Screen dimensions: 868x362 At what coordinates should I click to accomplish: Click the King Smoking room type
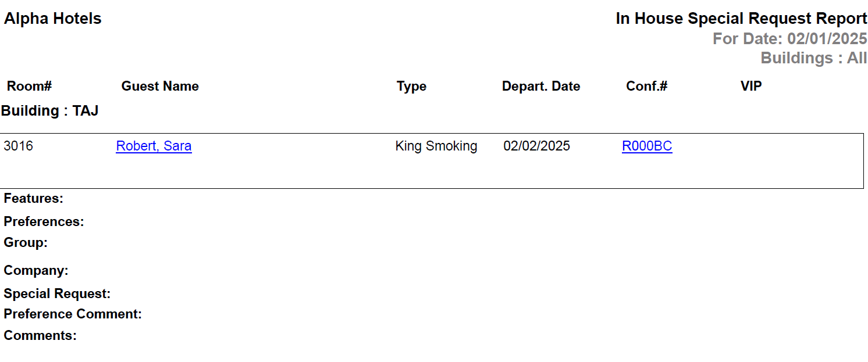(x=436, y=146)
